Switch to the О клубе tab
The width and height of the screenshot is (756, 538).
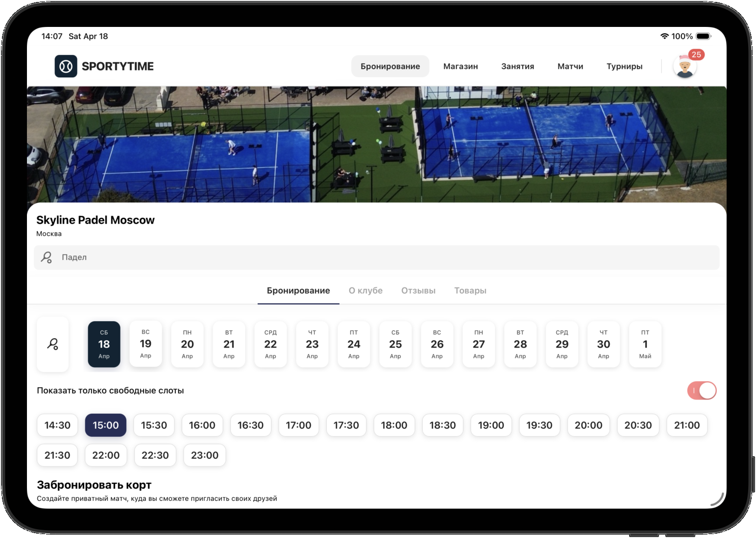pos(366,290)
